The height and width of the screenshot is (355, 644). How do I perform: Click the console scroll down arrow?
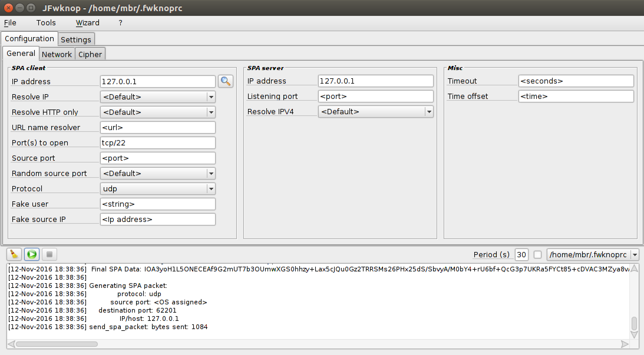(634, 335)
